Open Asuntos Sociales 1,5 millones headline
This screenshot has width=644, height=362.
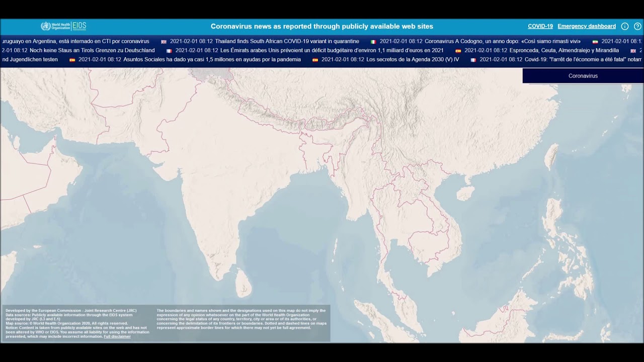pos(212,59)
